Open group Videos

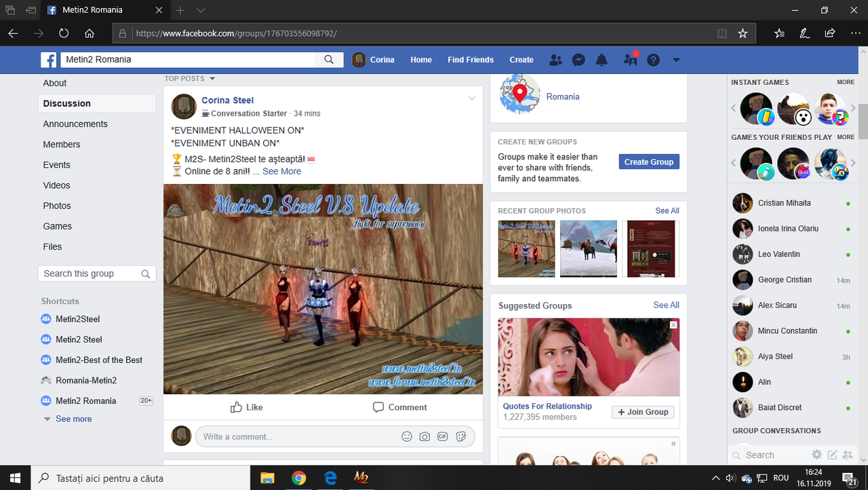coord(57,185)
